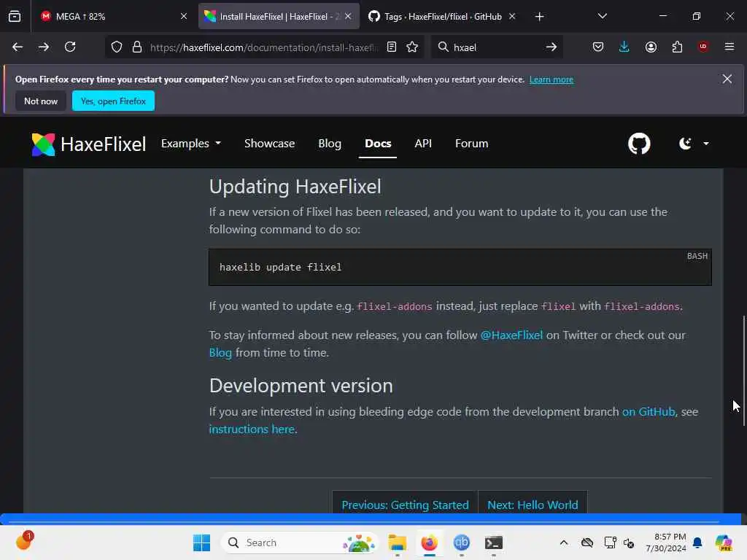Open File Explorer from taskbar
The width and height of the screenshot is (747, 560).
point(397,542)
